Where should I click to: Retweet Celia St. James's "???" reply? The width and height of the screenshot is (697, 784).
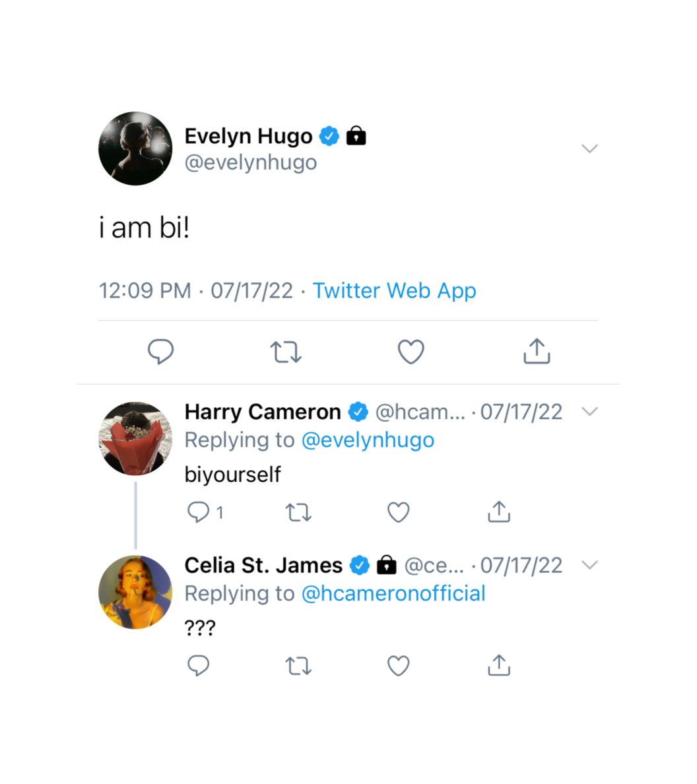(x=298, y=666)
